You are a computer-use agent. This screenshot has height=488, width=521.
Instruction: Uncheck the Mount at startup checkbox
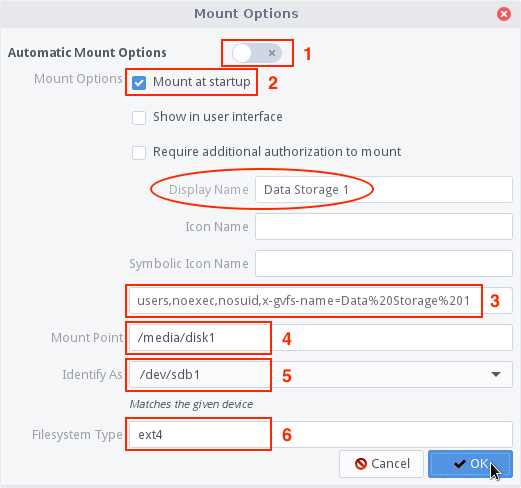[139, 83]
